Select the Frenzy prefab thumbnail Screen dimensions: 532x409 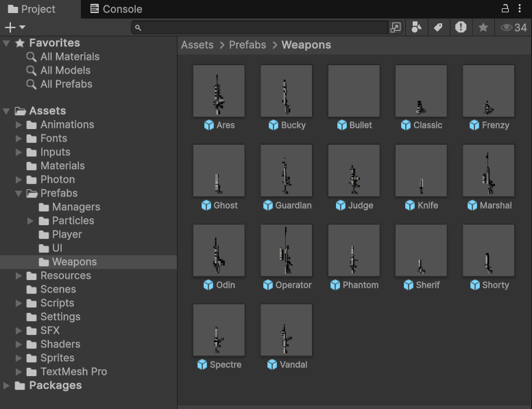pyautogui.click(x=489, y=91)
